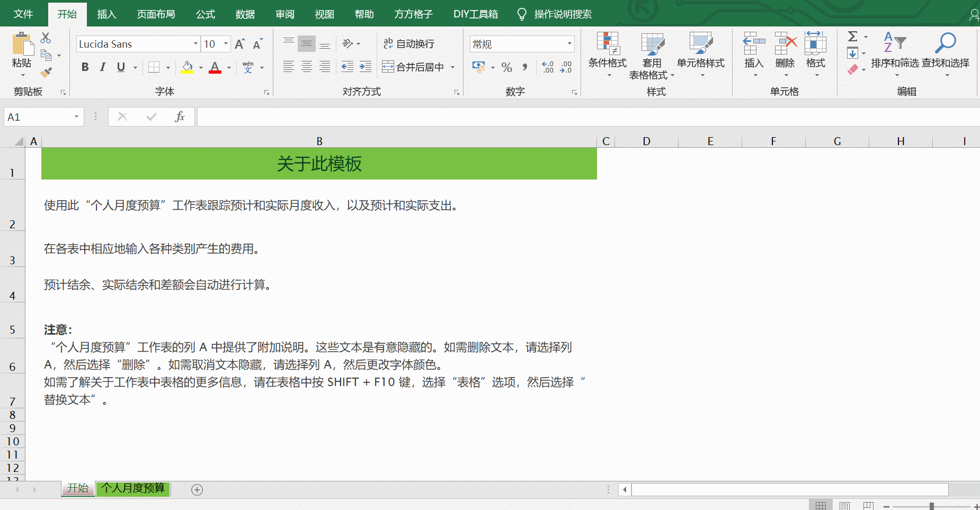Click the percent style icon
Image resolution: width=980 pixels, height=510 pixels.
(x=506, y=67)
